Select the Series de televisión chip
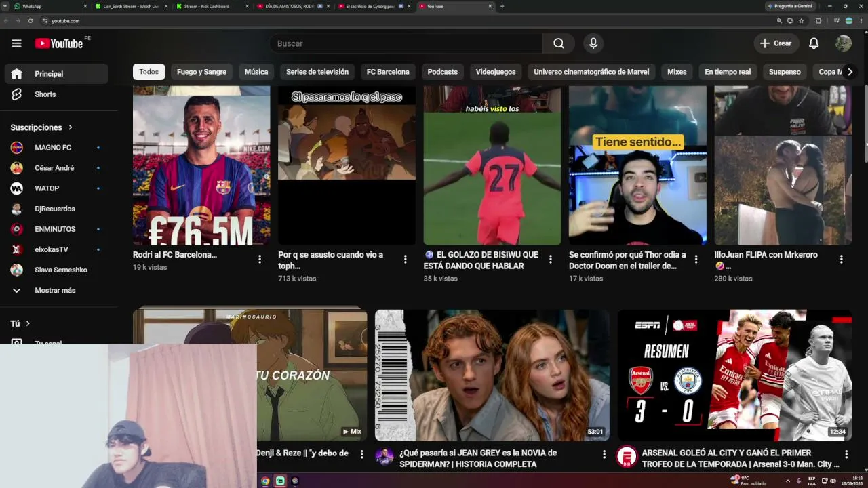The width and height of the screenshot is (868, 488). click(317, 72)
